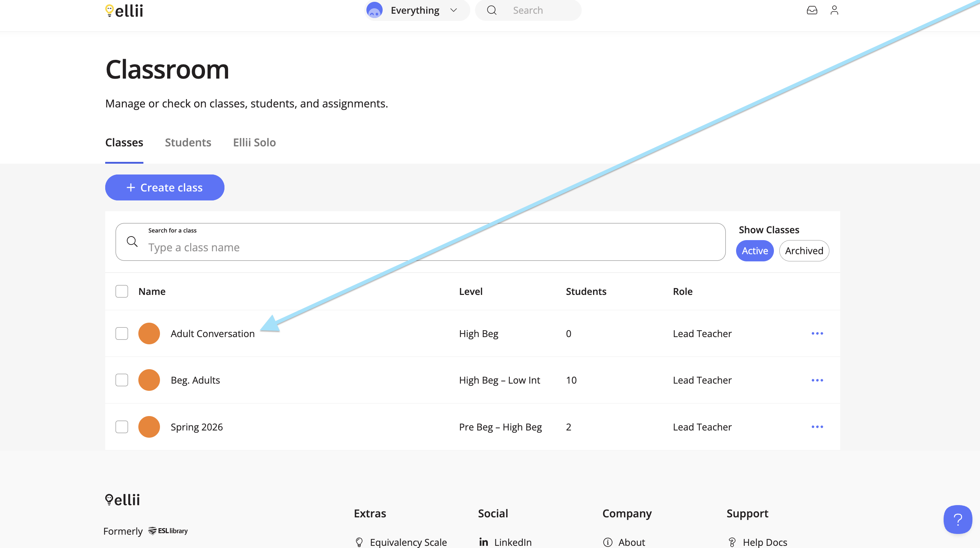Click the ellii logo in the header
Image resolution: width=980 pixels, height=548 pixels.
click(124, 11)
